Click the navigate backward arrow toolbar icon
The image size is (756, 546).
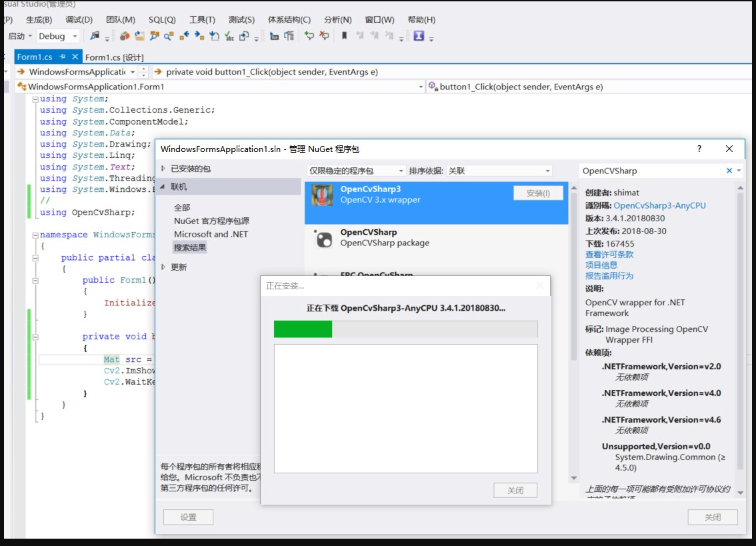pyautogui.click(x=184, y=36)
